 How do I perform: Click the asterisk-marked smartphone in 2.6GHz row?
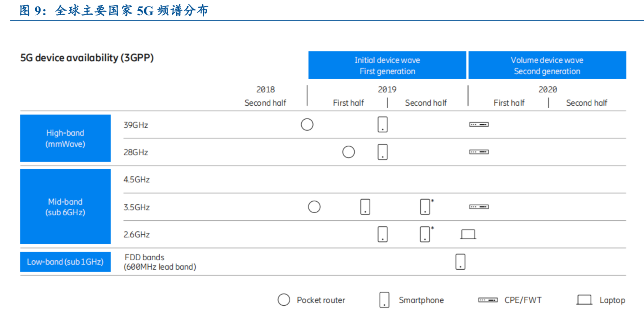click(x=425, y=234)
